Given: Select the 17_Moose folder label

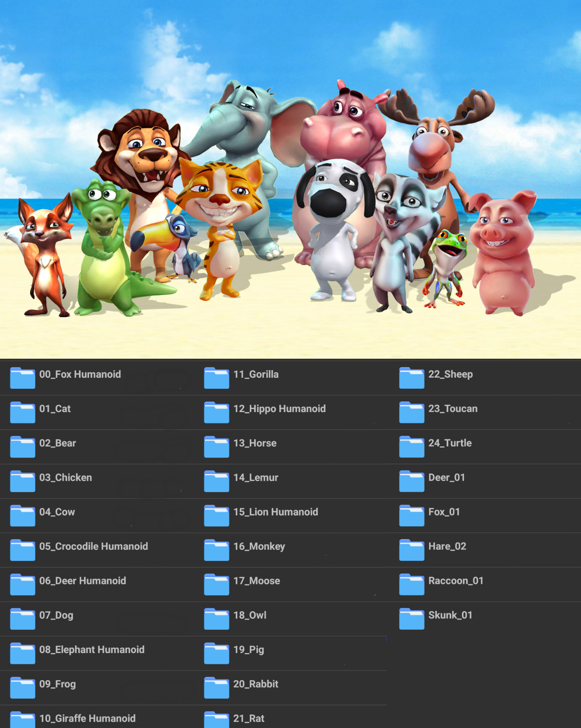Looking at the screenshot, I should pos(257,581).
